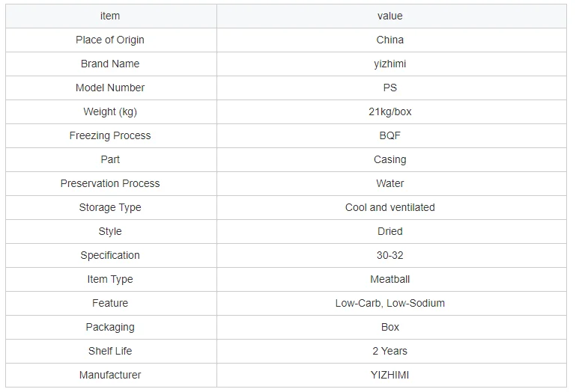Click the 'Cool and ventilated' storage value
The width and height of the screenshot is (579, 392).
point(389,207)
